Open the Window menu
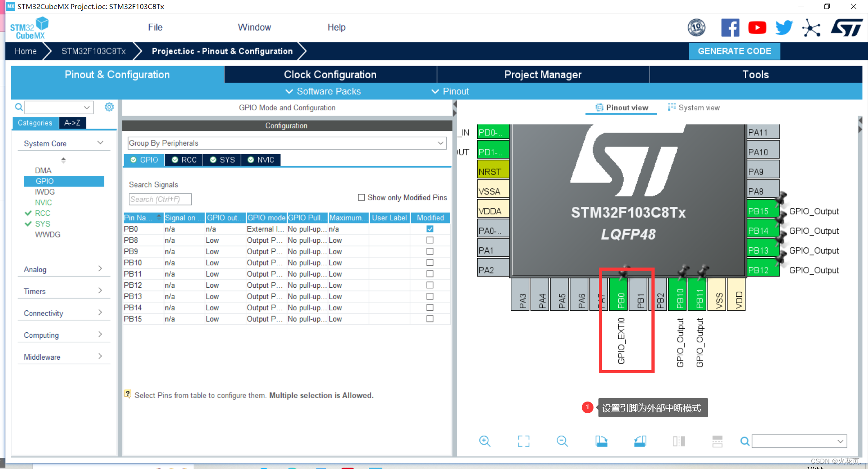This screenshot has height=469, width=868. click(x=254, y=27)
